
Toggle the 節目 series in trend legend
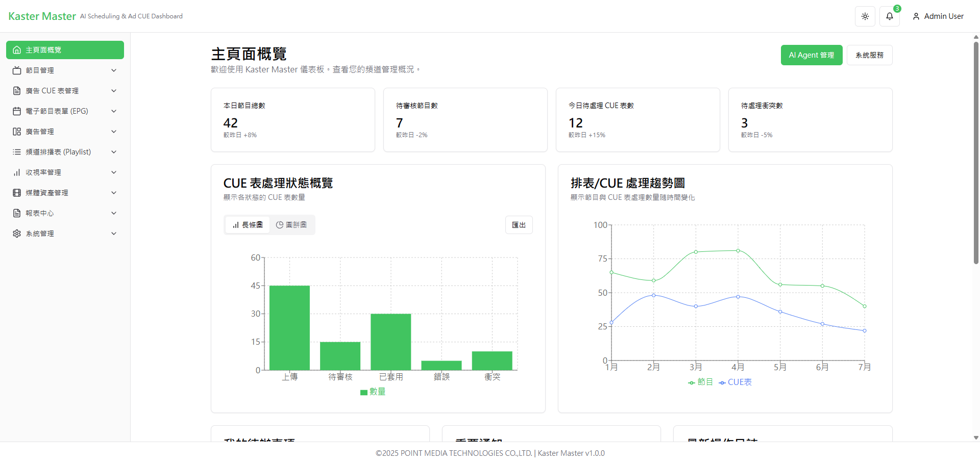[700, 382]
